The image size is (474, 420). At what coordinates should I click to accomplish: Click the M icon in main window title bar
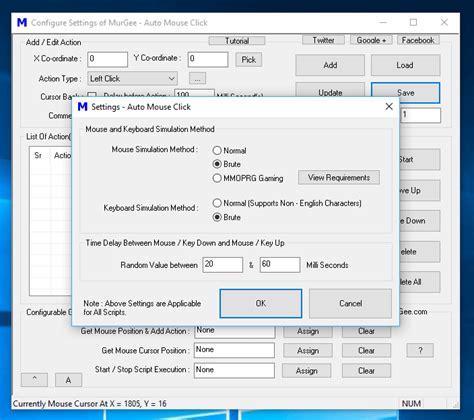click(x=22, y=23)
